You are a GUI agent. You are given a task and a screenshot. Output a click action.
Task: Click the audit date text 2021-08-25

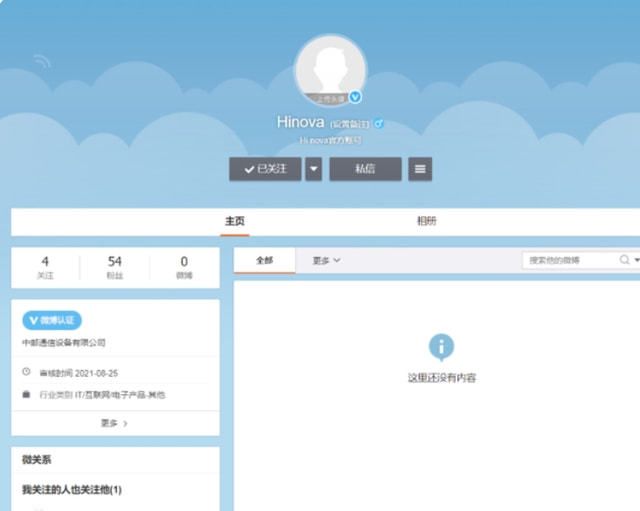(x=96, y=373)
